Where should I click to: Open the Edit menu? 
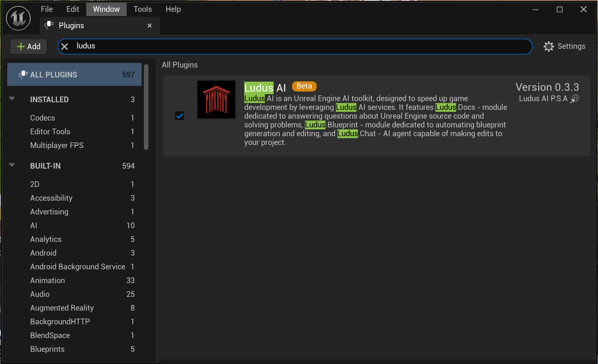tap(73, 9)
